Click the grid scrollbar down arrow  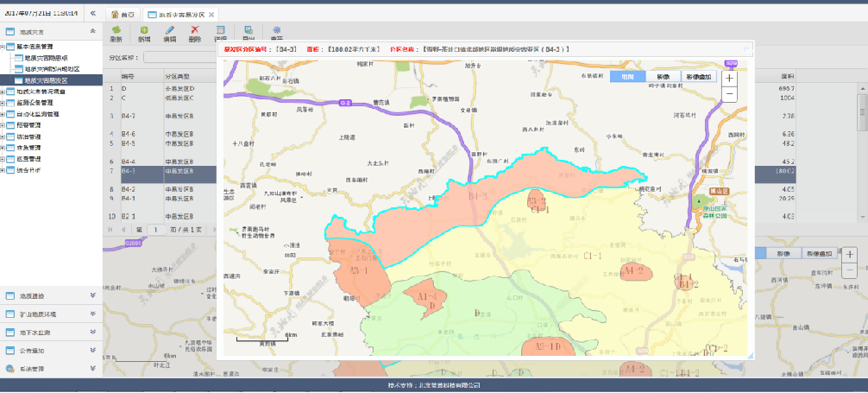point(862,217)
